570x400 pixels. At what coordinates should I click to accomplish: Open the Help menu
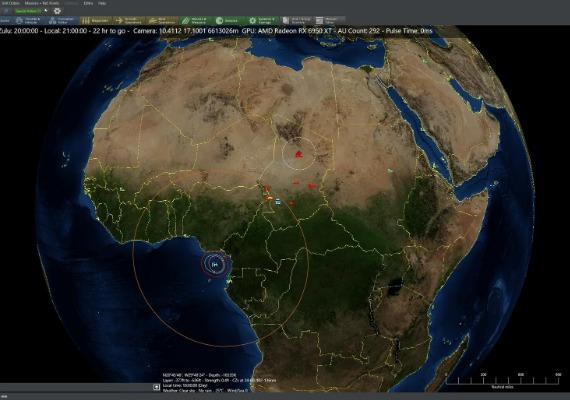coord(102,3)
